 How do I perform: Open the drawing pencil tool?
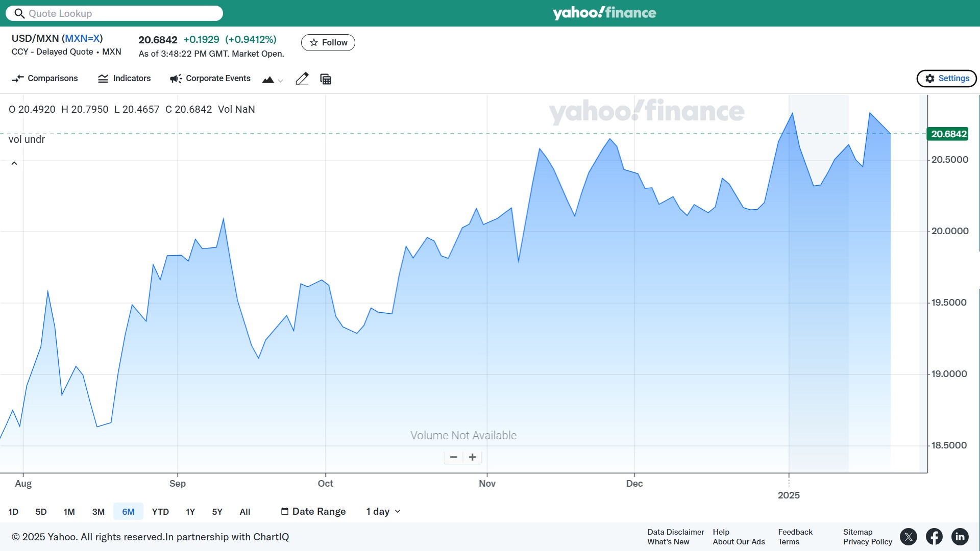pyautogui.click(x=302, y=79)
